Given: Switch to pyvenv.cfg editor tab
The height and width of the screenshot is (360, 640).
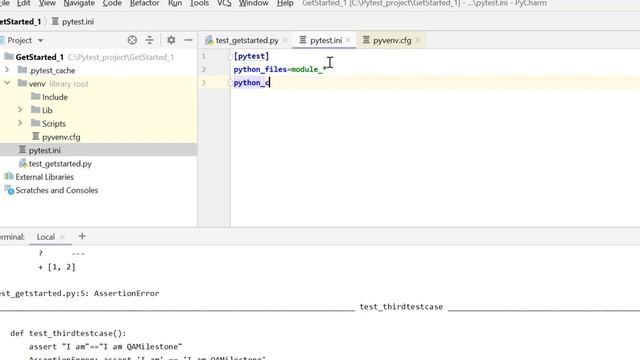Looking at the screenshot, I should point(392,40).
